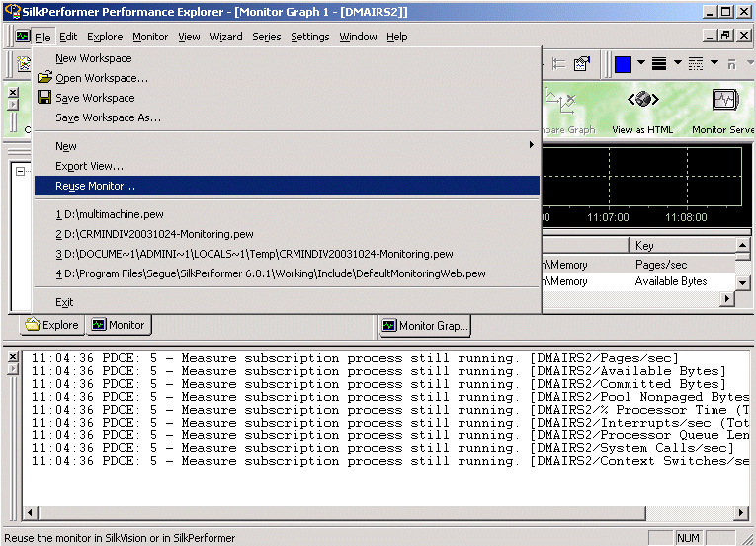This screenshot has height=546, width=756.
Task: Open the Monitor menu
Action: (x=150, y=37)
